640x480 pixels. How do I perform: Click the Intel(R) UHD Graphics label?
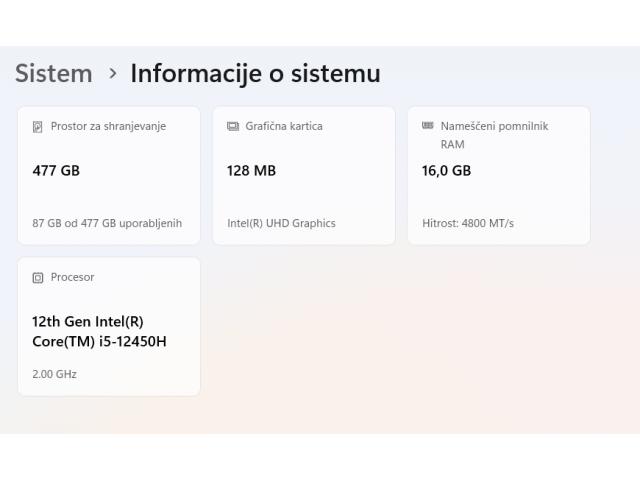click(281, 223)
